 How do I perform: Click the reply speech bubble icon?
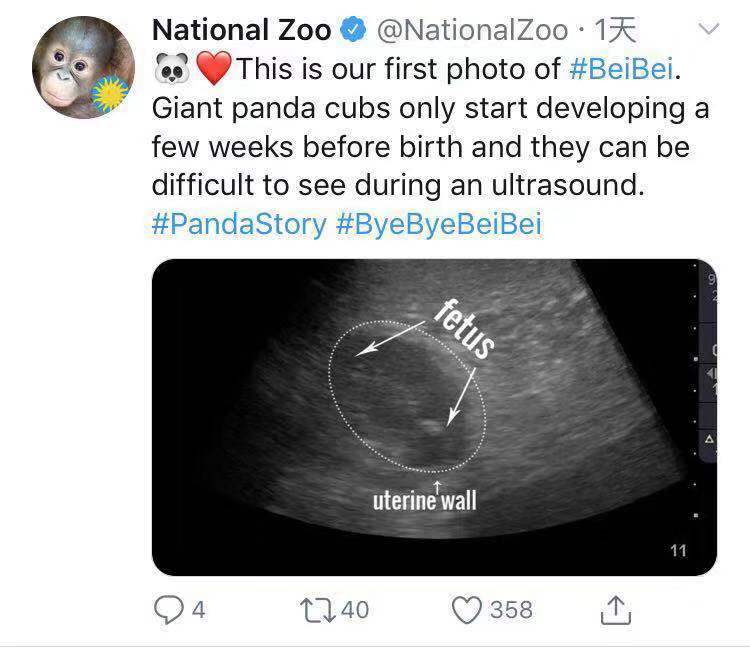tap(170, 609)
